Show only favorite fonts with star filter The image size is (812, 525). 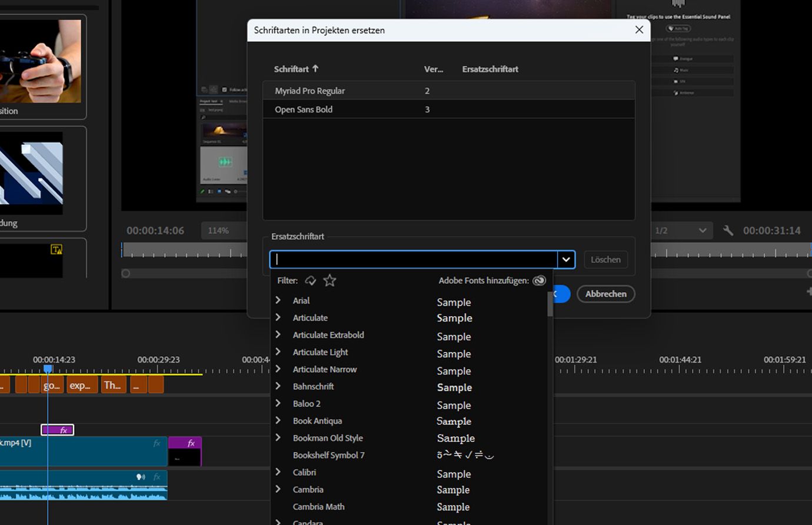click(x=330, y=281)
